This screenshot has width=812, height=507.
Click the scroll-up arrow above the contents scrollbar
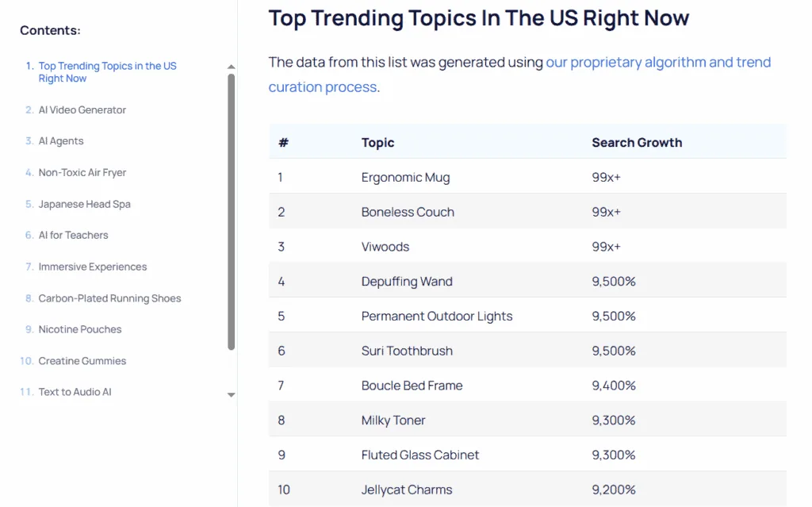click(231, 67)
